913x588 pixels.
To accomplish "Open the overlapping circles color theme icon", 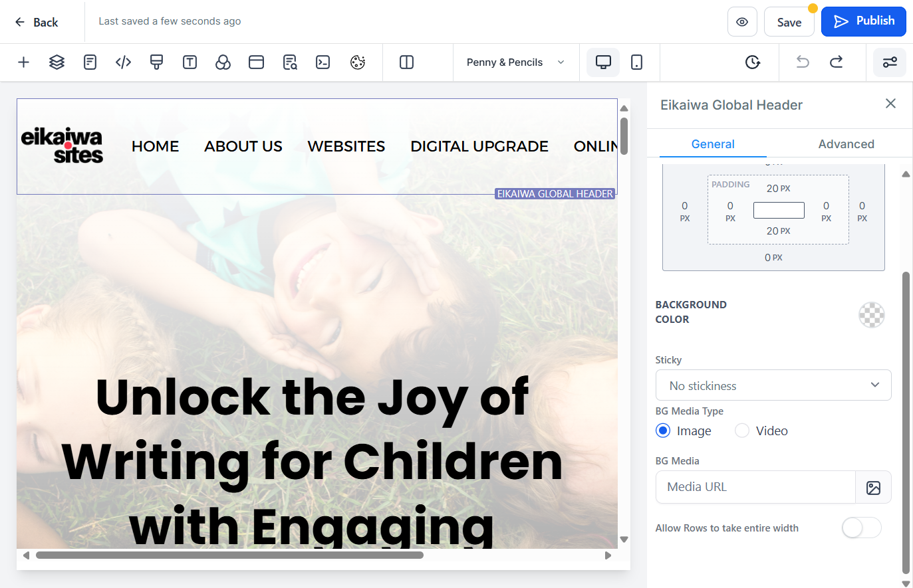I will point(223,62).
